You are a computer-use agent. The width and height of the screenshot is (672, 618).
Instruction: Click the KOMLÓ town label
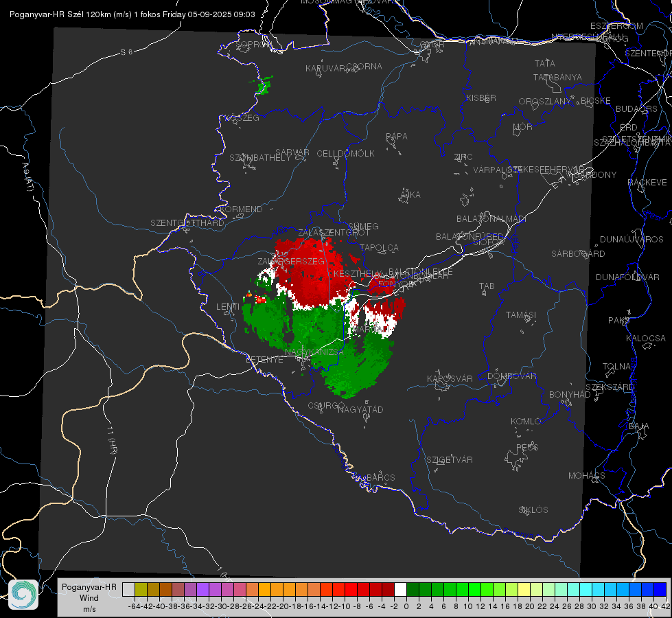click(x=526, y=422)
